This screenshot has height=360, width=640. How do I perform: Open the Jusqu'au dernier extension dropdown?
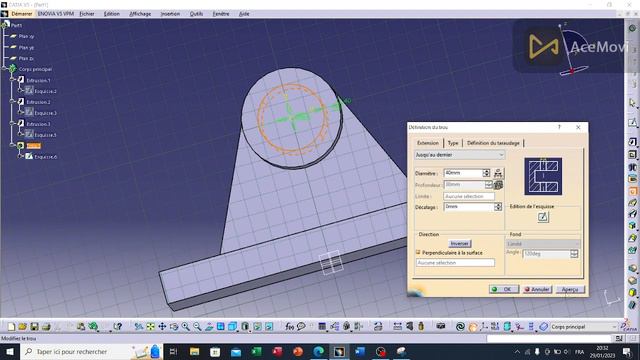coord(460,155)
